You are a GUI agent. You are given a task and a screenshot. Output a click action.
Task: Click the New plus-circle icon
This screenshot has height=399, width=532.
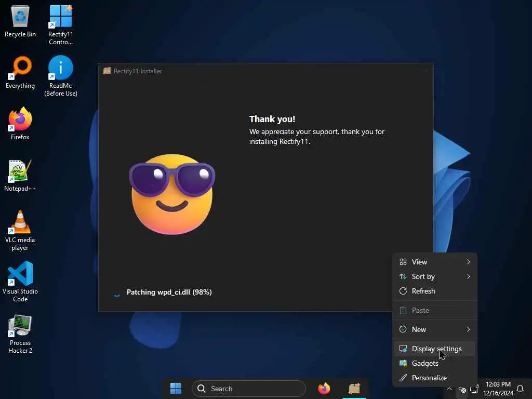403,329
